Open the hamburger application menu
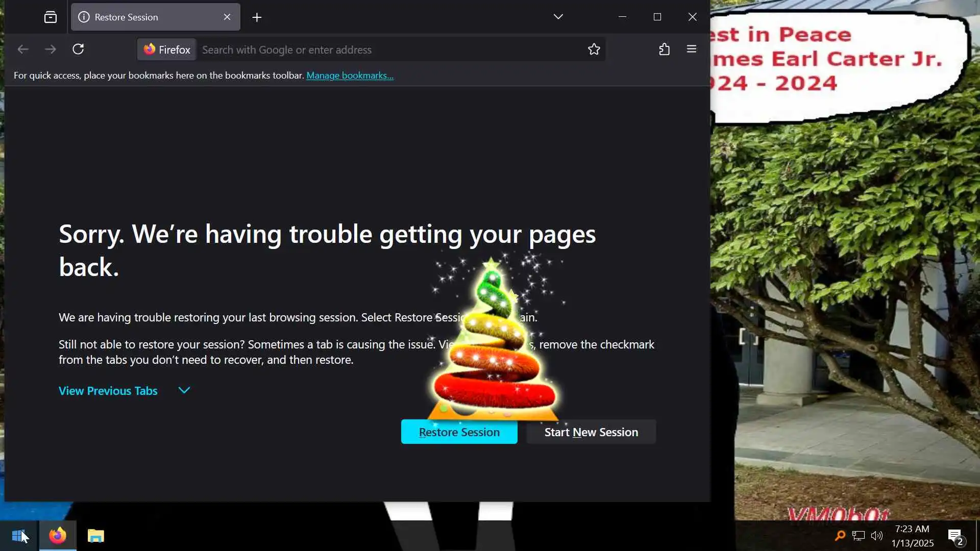The width and height of the screenshot is (980, 551). (692, 49)
